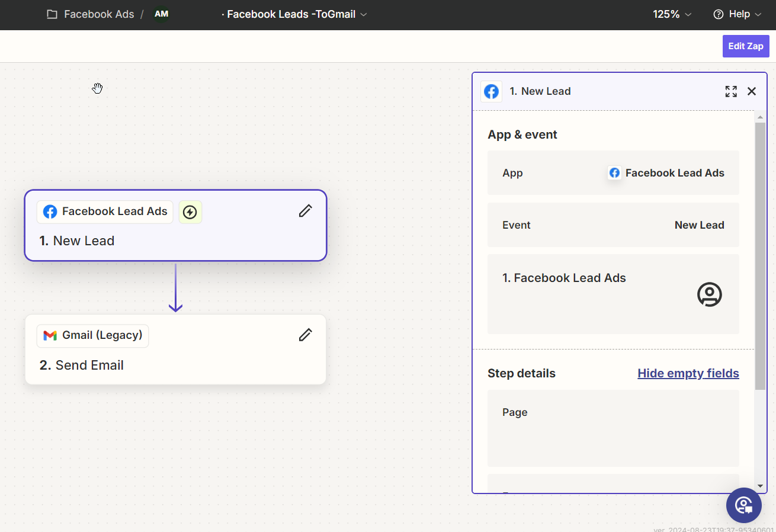Click the Facebook icon in panel header
Screen dimensions: 776x532
[491, 91]
